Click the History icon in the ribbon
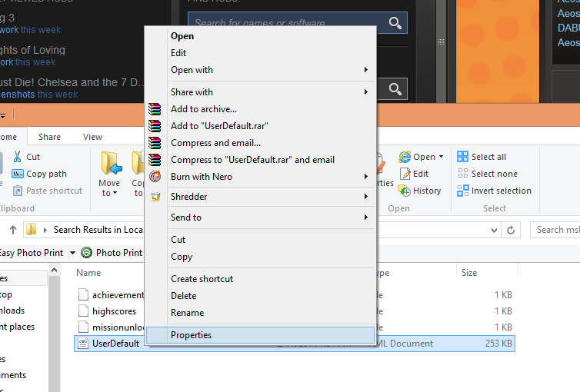The height and width of the screenshot is (392, 580). [405, 191]
